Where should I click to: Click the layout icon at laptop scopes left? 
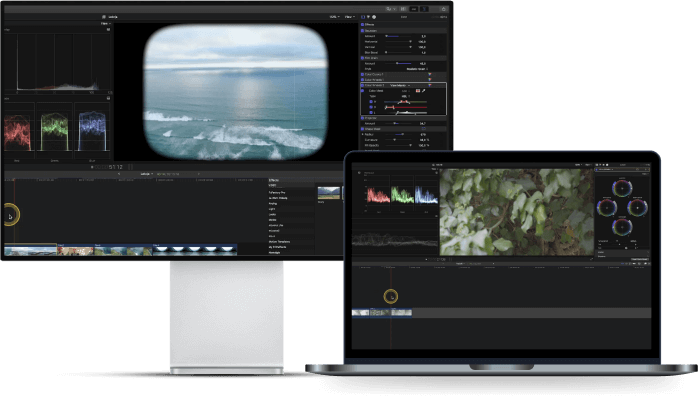359,173
